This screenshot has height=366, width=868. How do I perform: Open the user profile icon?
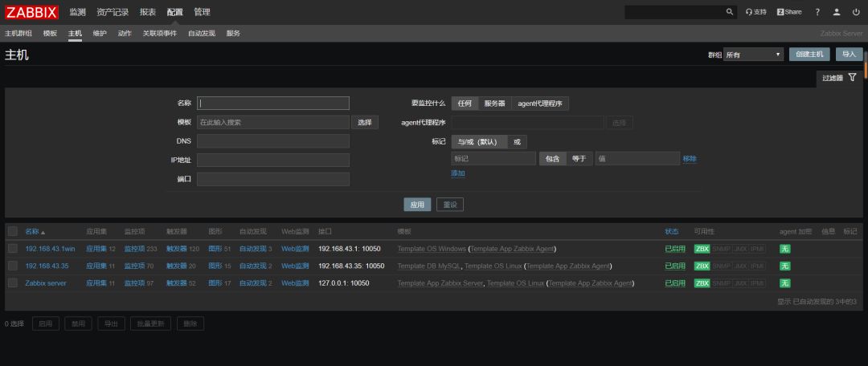point(837,11)
